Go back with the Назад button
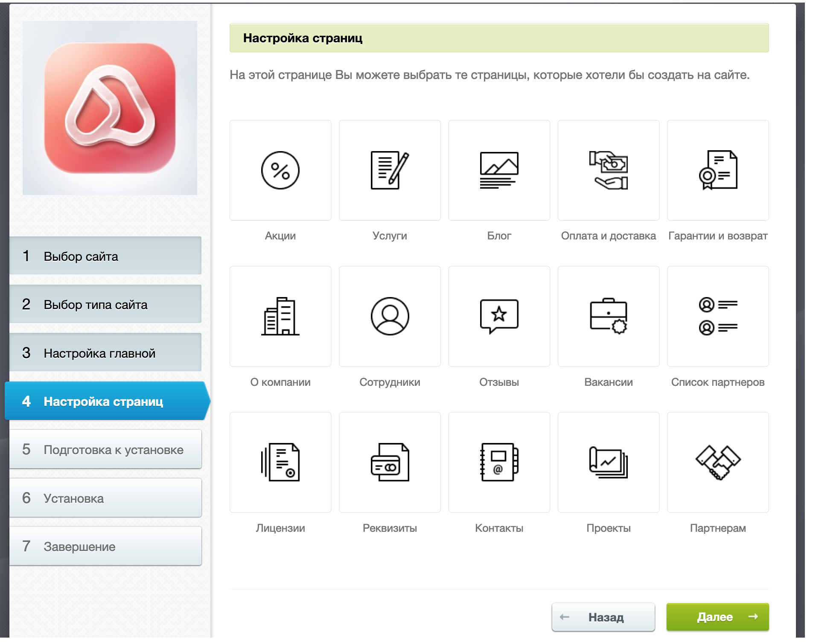Viewport: 813px width, 644px height. [603, 617]
